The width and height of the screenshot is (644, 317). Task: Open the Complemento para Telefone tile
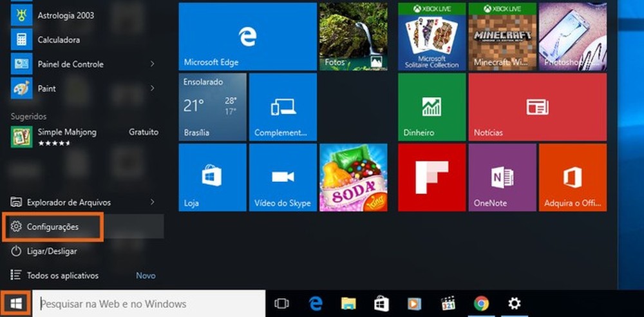click(283, 107)
